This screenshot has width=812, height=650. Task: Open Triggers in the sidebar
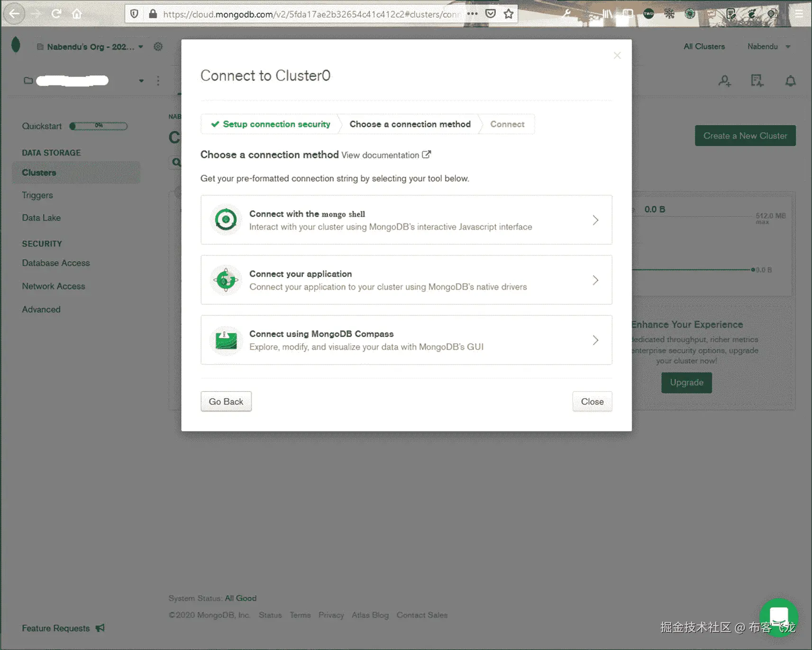click(37, 195)
